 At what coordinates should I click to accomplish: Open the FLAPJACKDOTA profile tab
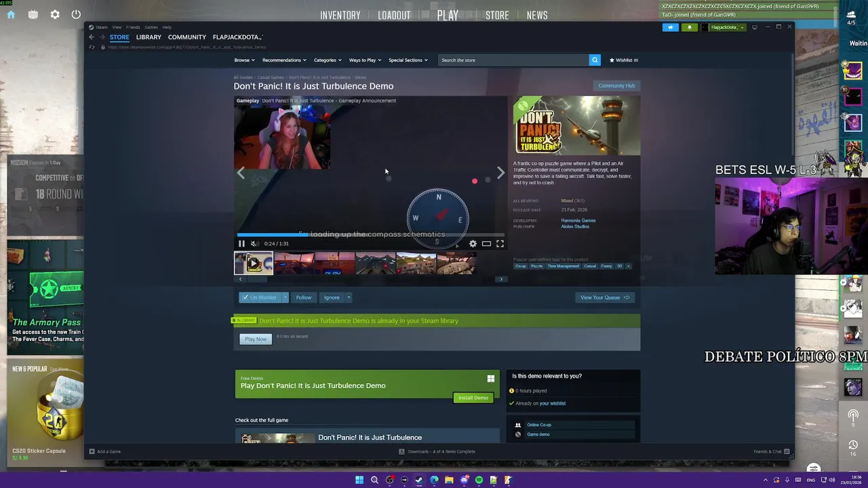[237, 37]
